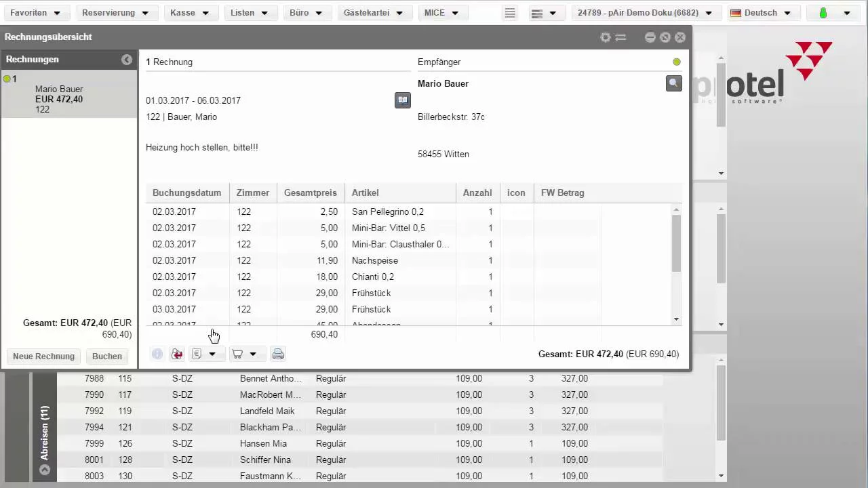The height and width of the screenshot is (488, 868).
Task: Open recipient search with magnifier icon
Action: click(x=673, y=83)
